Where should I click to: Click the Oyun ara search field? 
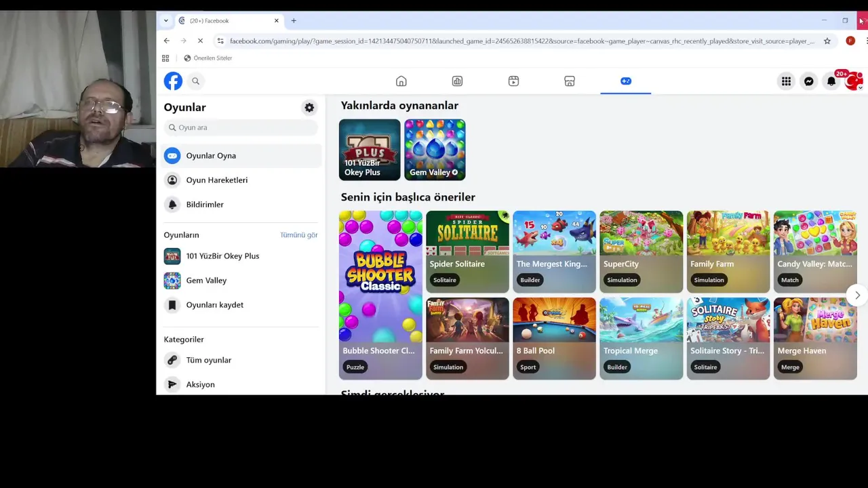click(x=241, y=127)
